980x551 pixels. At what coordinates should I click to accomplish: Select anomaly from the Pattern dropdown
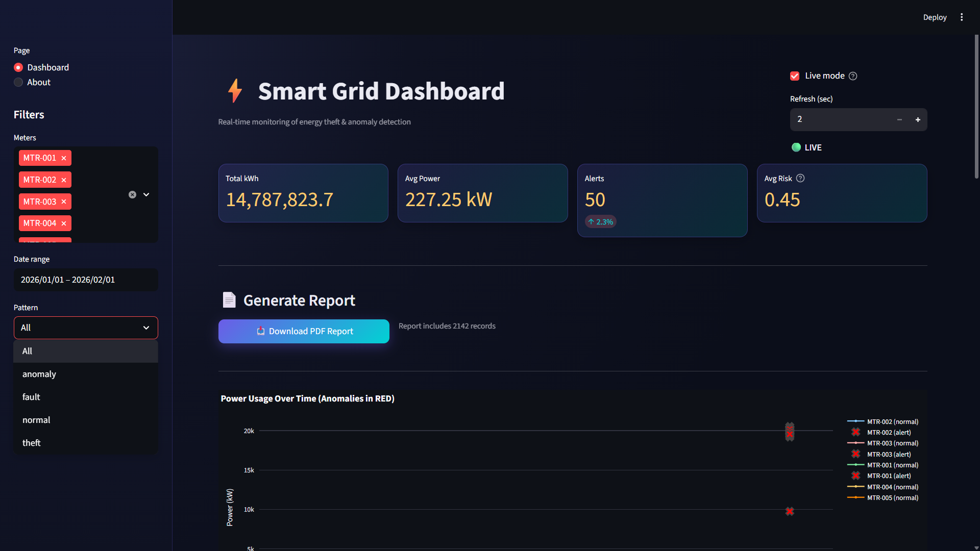pos(39,373)
